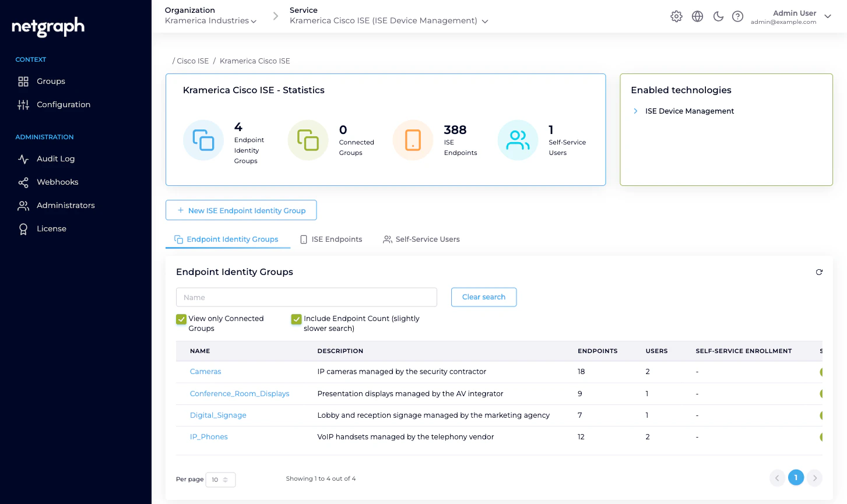Uncheck View only Connected Groups
This screenshot has height=504, width=847.
[x=181, y=319]
